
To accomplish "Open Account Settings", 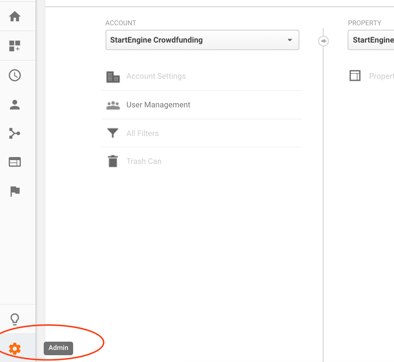I will pos(156,76).
